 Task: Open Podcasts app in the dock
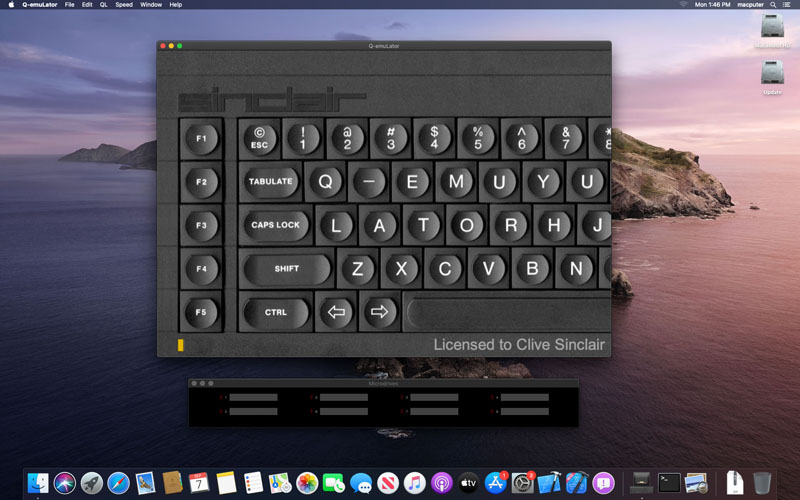click(442, 483)
